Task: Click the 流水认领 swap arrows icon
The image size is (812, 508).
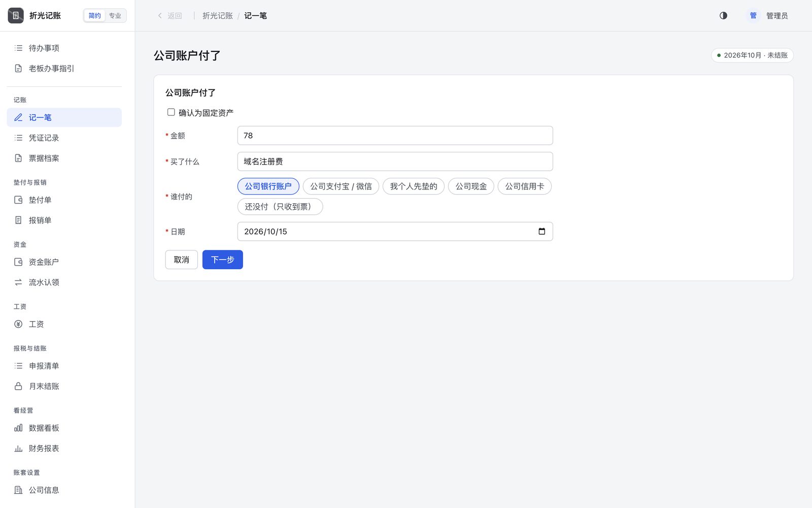Action: (x=18, y=282)
